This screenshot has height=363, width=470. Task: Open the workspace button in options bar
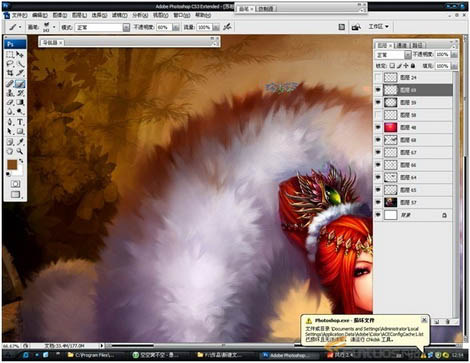[x=379, y=26]
